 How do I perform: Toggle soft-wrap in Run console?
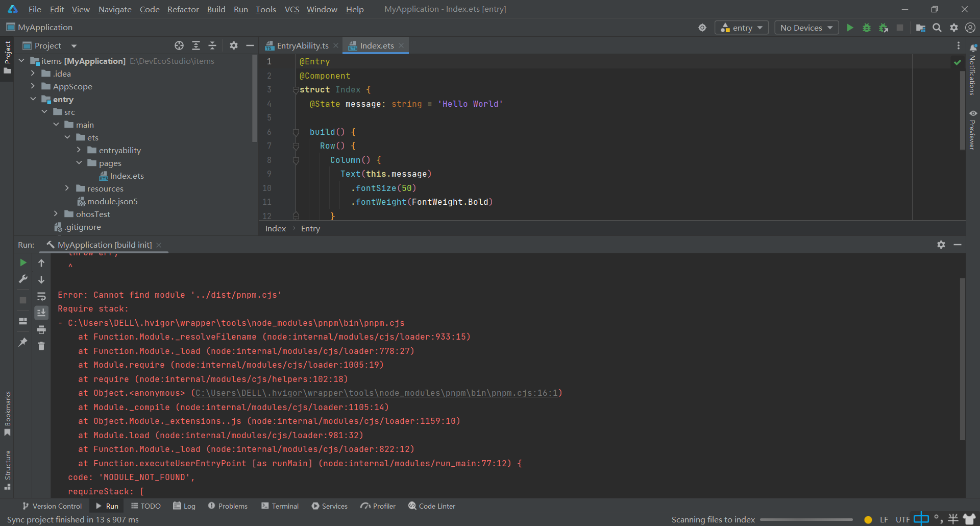(x=41, y=296)
